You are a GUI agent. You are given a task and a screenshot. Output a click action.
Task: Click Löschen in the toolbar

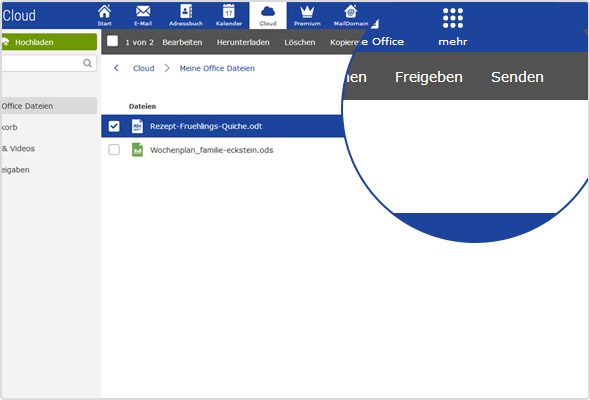[300, 42]
